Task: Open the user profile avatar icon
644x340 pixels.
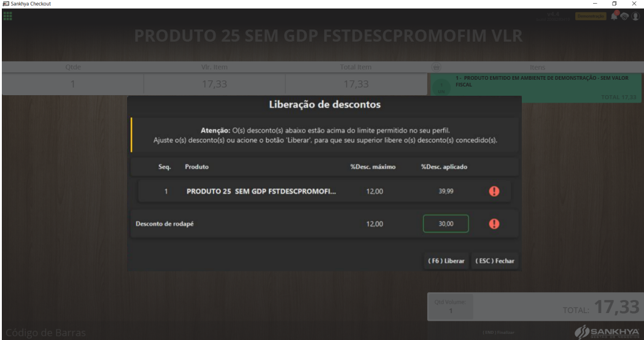Action: pyautogui.click(x=635, y=17)
